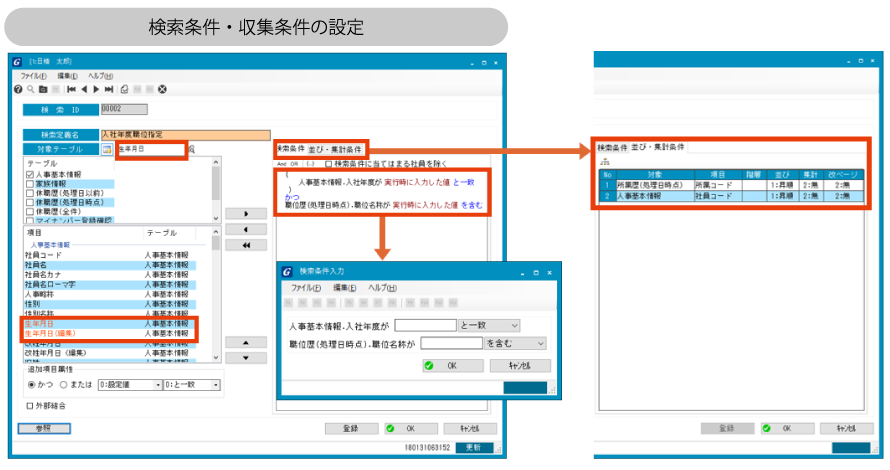Select 社員名カナ row in 項目 list
Image resolution: width=890 pixels, height=470 pixels.
pyautogui.click(x=110, y=275)
